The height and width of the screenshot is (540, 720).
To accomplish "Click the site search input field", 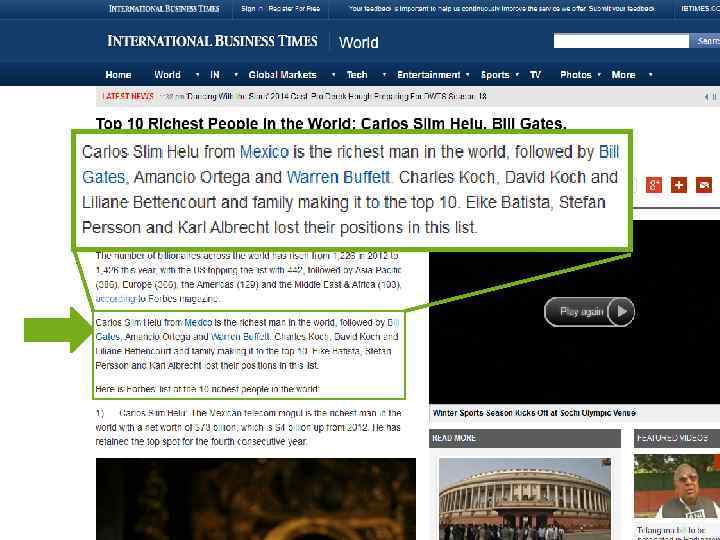I will click(x=621, y=41).
